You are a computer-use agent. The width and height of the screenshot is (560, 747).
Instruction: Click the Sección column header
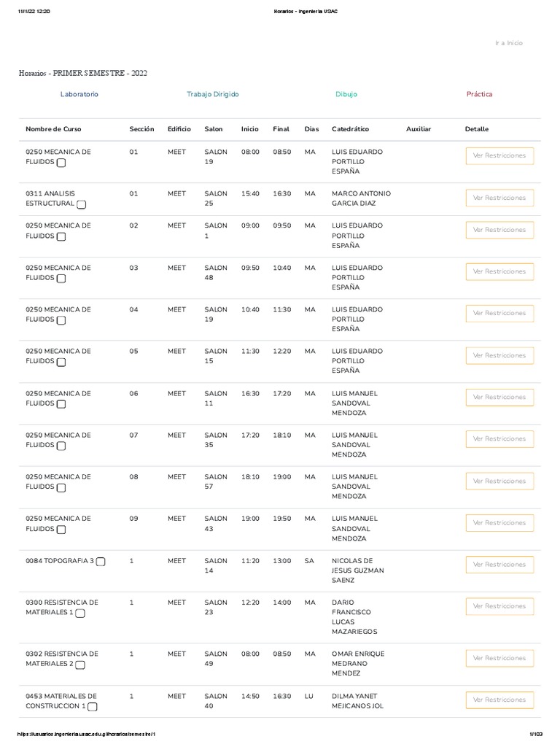[141, 129]
